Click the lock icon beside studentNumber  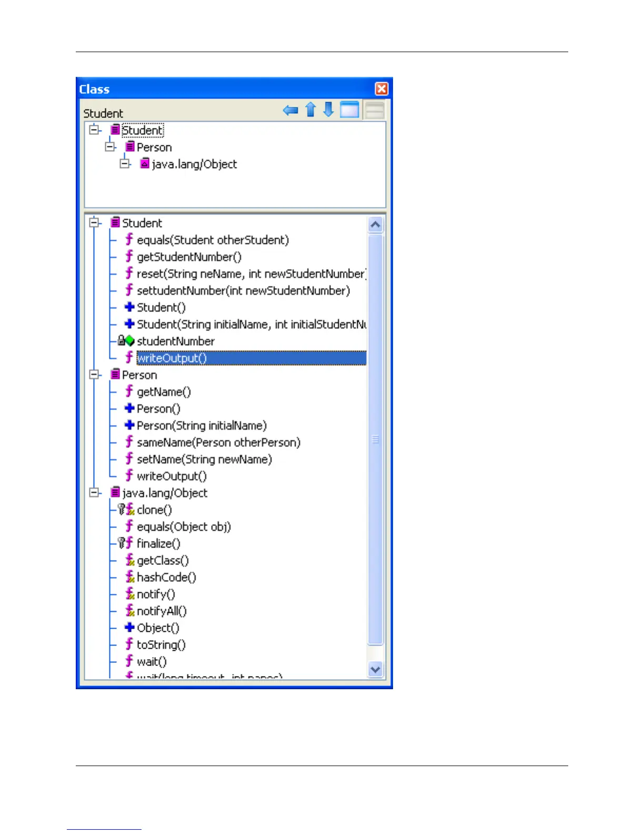[x=121, y=341]
